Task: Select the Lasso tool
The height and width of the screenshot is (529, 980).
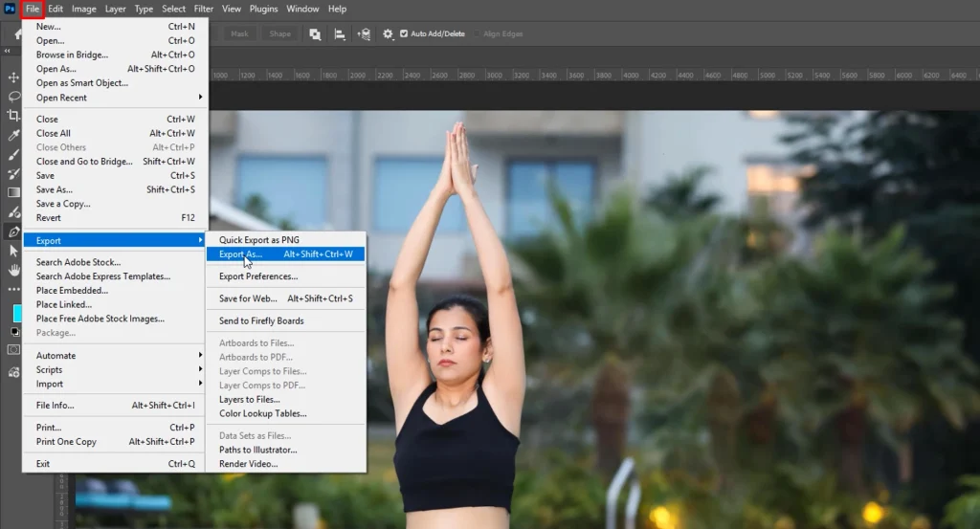Action: coord(13,97)
